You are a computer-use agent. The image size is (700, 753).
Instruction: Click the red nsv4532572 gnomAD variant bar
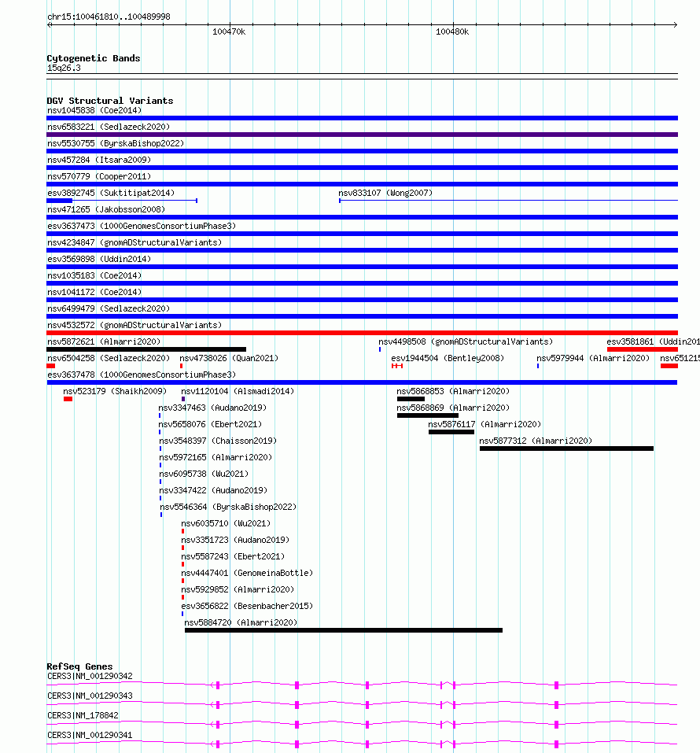tap(362, 333)
